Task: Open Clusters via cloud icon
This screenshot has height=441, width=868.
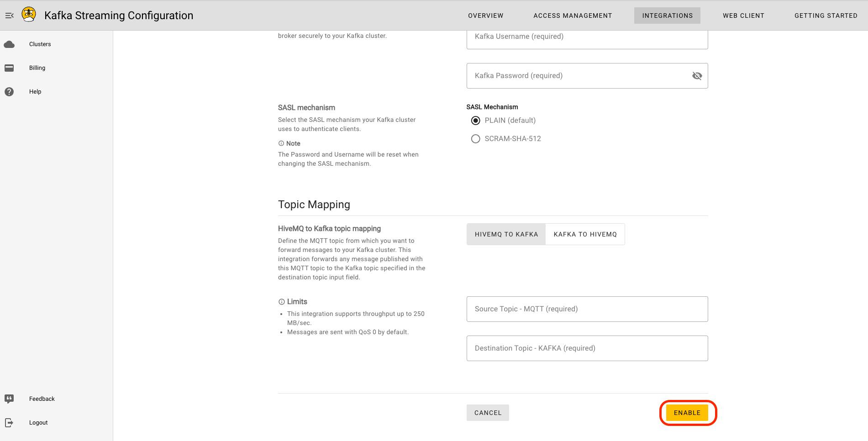Action: pos(9,44)
